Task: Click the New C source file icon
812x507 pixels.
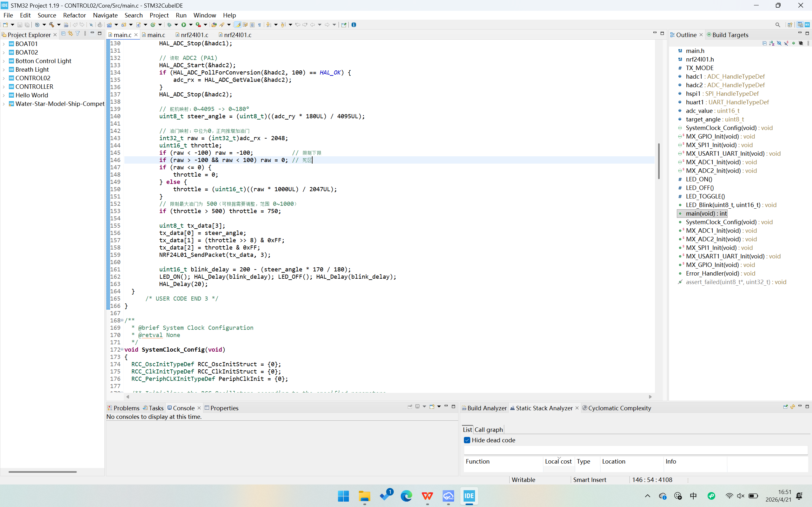Action: (x=138, y=25)
